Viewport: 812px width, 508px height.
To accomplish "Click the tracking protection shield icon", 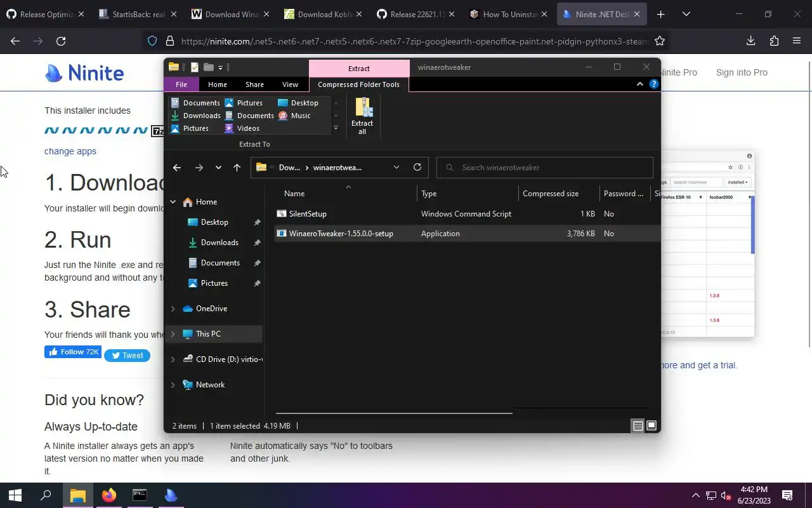I will [x=152, y=41].
